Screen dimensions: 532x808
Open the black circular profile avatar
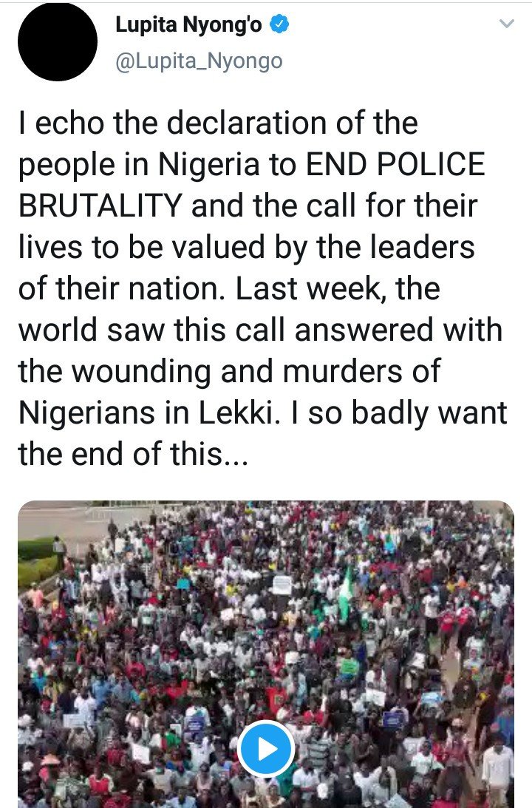coord(57,41)
